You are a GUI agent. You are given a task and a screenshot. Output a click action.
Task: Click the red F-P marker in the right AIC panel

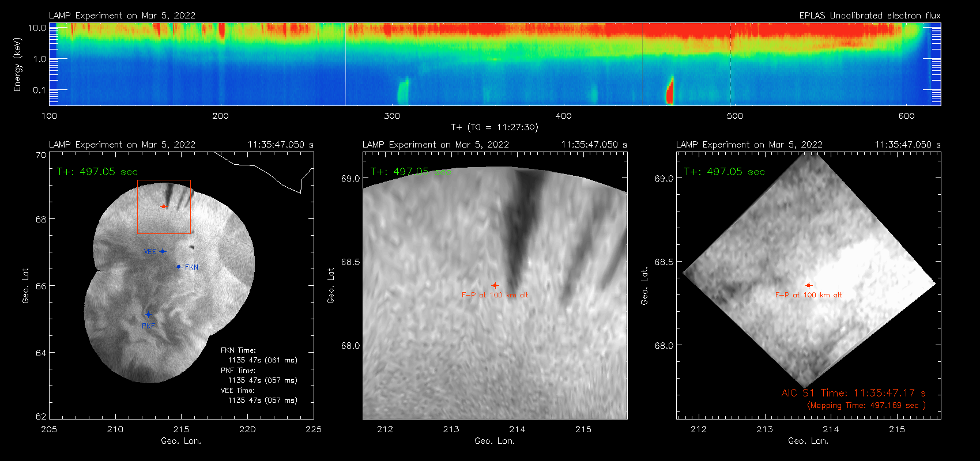coord(809,285)
